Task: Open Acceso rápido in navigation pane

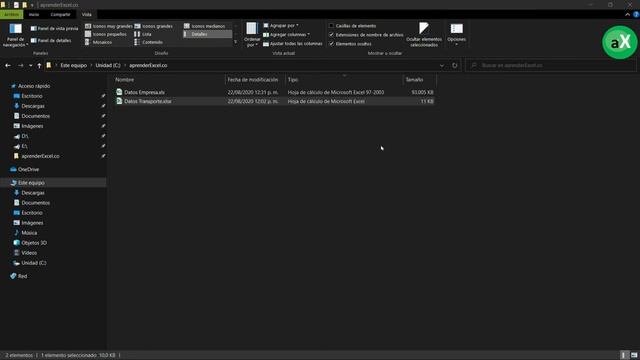Action: (x=33, y=86)
